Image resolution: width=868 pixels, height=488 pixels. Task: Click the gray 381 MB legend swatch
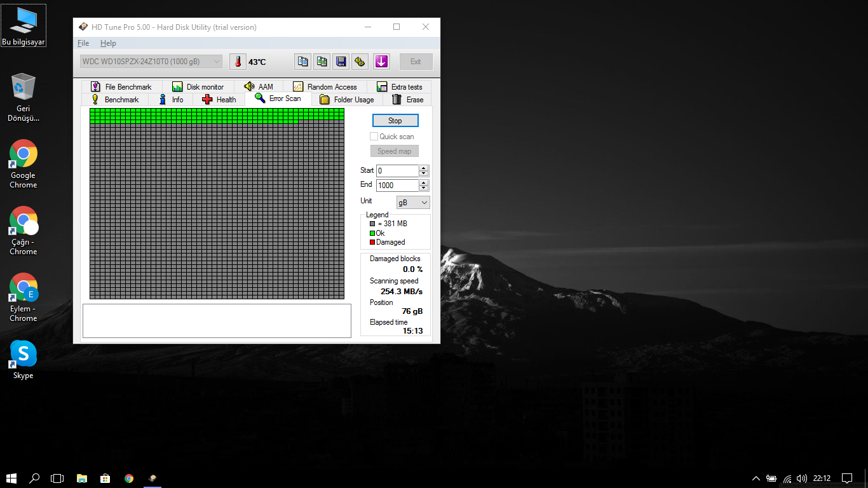click(372, 224)
